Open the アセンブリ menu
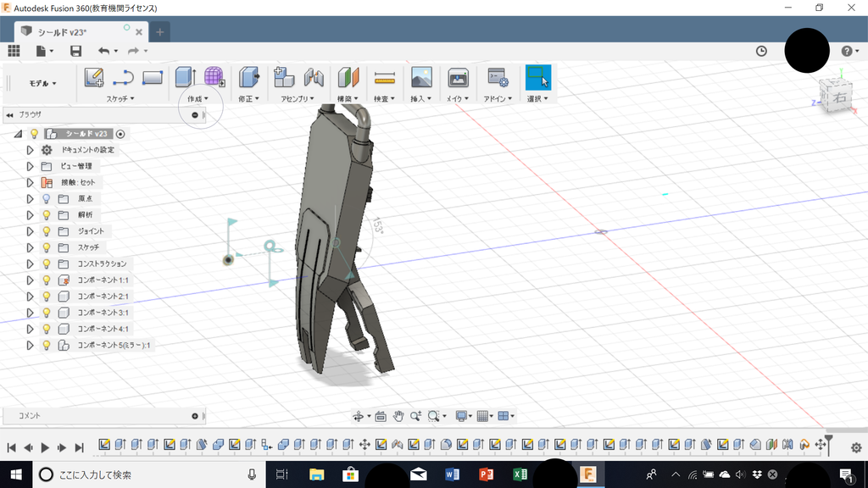The image size is (868, 488). click(x=298, y=98)
